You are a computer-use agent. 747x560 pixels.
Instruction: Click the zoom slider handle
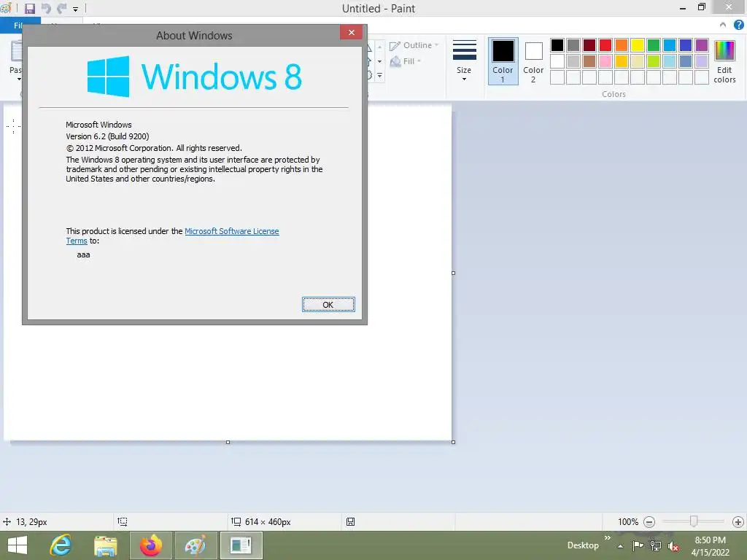click(694, 521)
